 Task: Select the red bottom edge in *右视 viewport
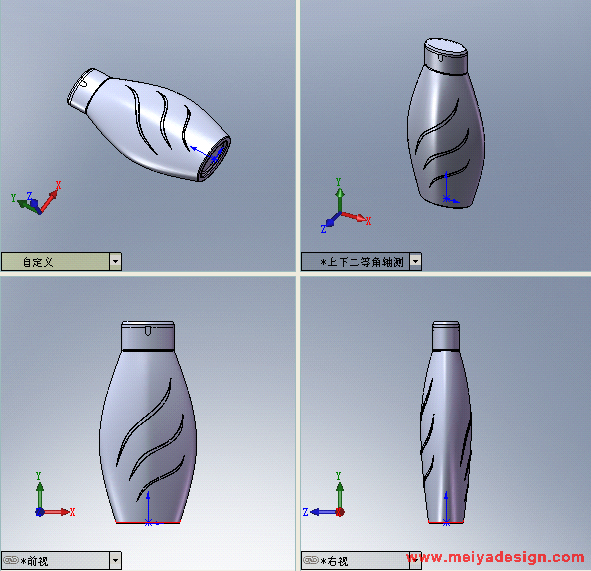click(x=446, y=522)
